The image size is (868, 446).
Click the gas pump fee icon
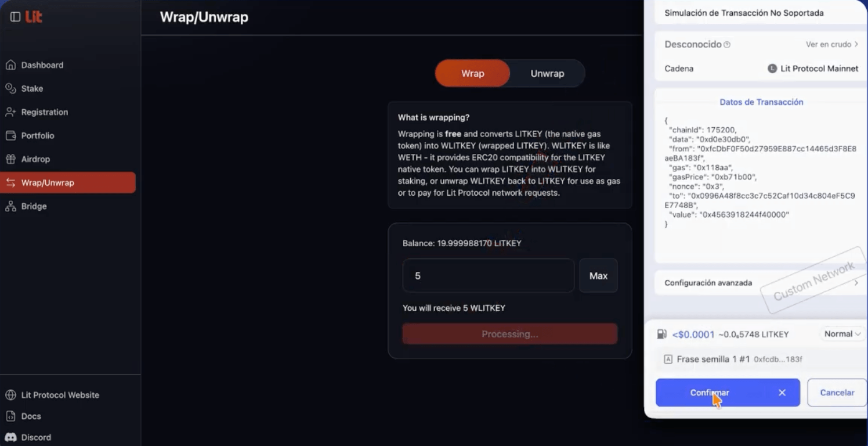[x=661, y=334]
